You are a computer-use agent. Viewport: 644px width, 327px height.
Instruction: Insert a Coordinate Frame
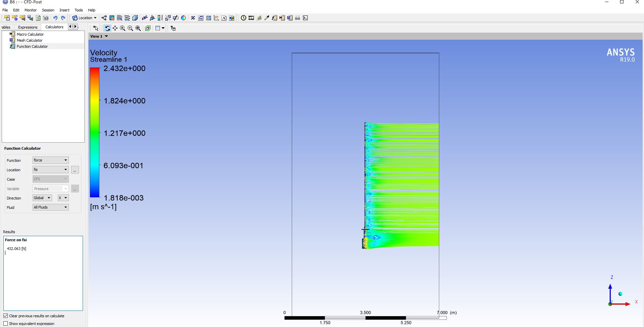pyautogui.click(x=153, y=18)
